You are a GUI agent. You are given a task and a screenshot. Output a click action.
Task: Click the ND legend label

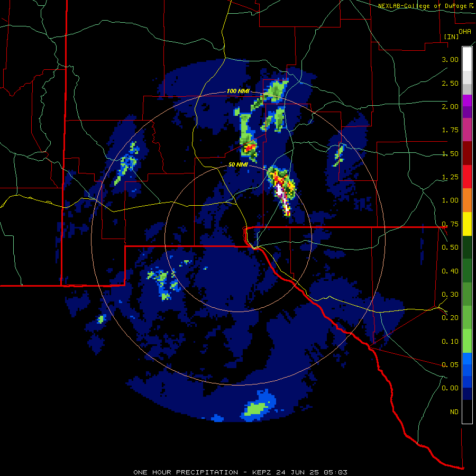pyautogui.click(x=454, y=412)
